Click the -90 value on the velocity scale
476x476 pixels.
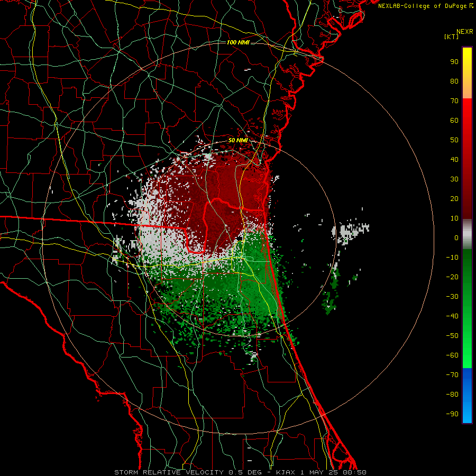[452, 414]
